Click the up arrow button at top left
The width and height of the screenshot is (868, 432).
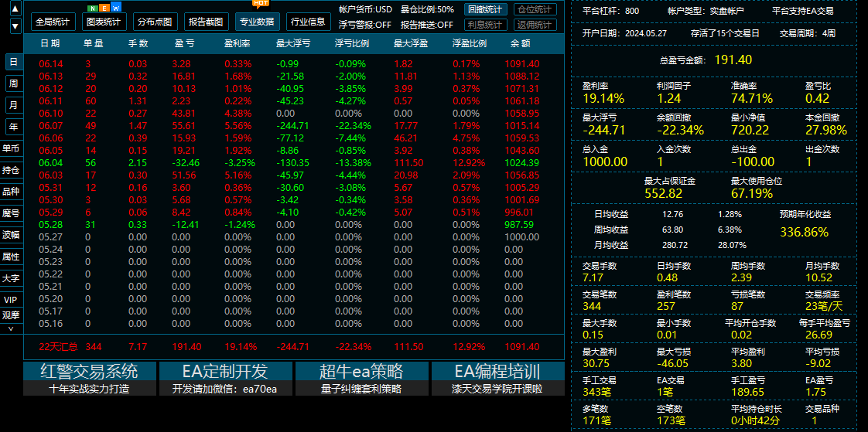coord(15,9)
